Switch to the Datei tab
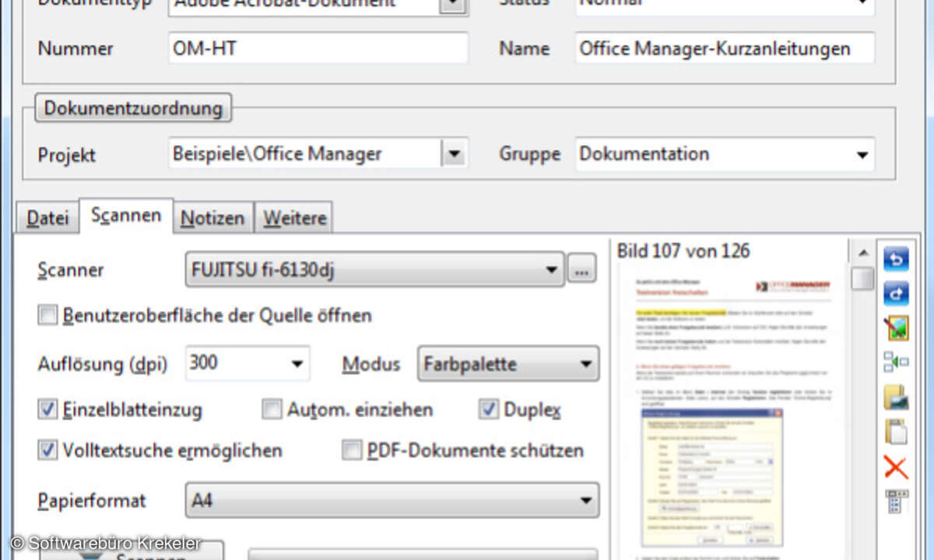The height and width of the screenshot is (560, 934). [x=47, y=219]
